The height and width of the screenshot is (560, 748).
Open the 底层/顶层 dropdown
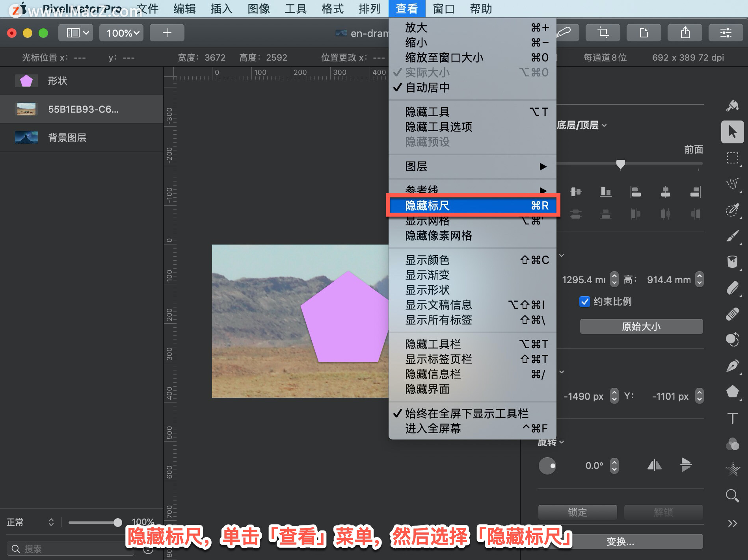click(582, 125)
